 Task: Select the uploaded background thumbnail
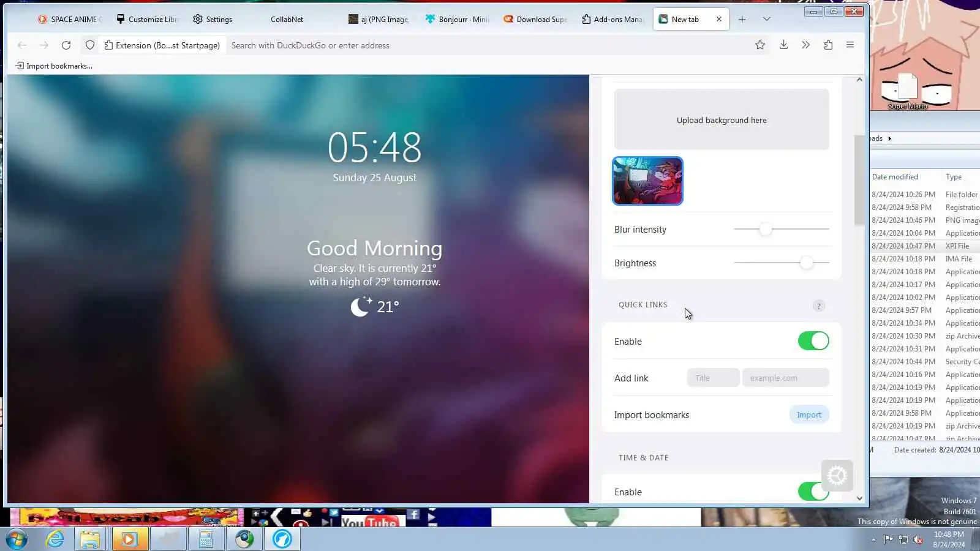tap(647, 181)
